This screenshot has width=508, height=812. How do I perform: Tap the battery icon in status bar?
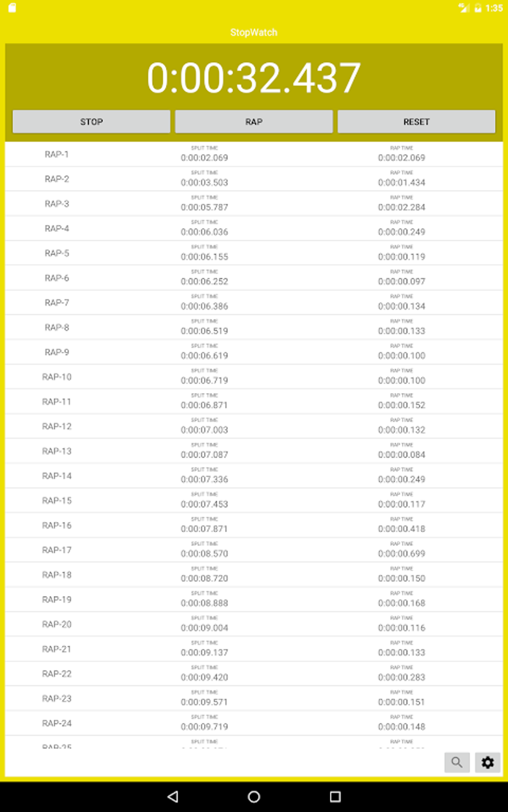point(478,8)
